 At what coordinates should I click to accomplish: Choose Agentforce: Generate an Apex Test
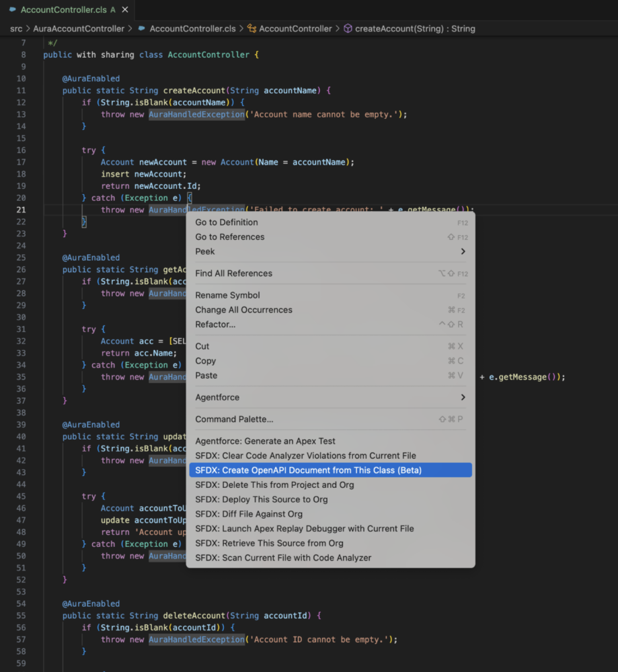click(331, 441)
